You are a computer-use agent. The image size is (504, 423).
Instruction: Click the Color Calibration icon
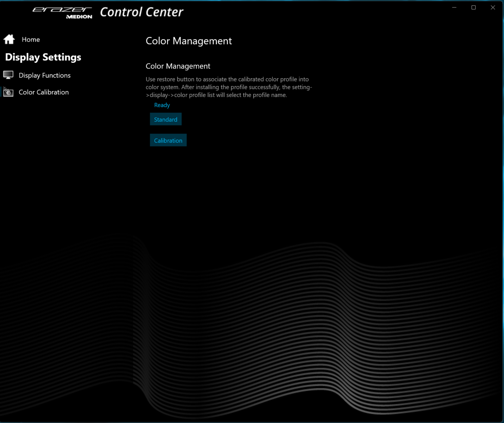(8, 92)
